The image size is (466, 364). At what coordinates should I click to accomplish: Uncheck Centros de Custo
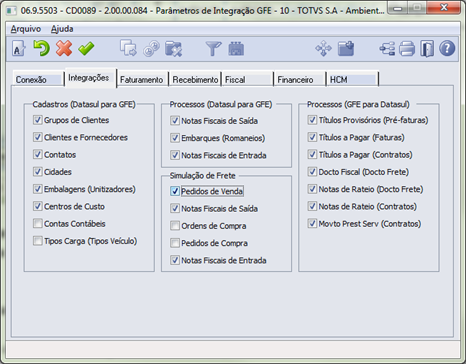pos(38,206)
